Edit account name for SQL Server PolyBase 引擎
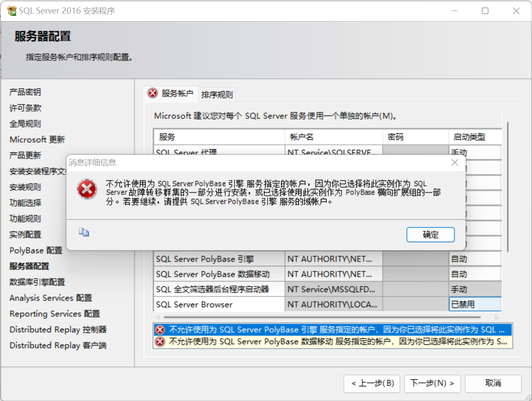This screenshot has width=532, height=401. tap(334, 259)
